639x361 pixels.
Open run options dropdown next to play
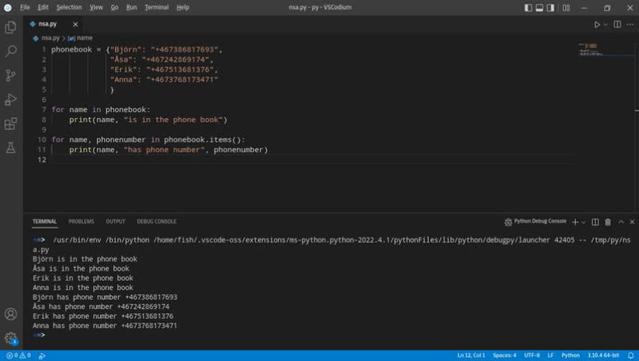point(606,25)
